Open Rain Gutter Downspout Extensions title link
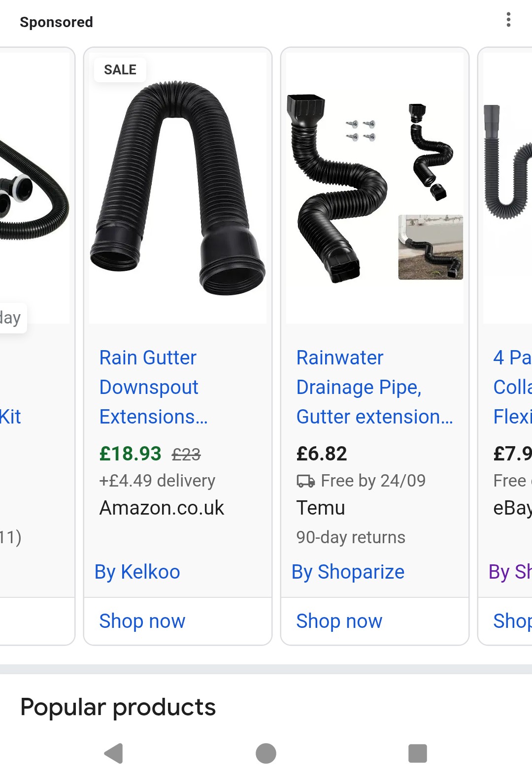This screenshot has width=532, height=783. point(153,387)
